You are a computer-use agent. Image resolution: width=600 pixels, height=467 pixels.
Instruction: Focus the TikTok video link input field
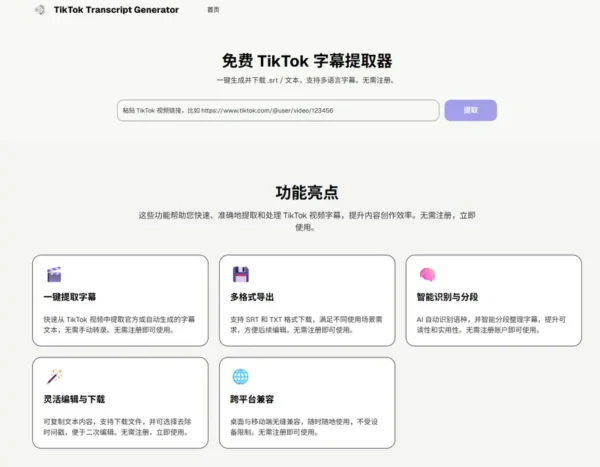[x=278, y=110]
